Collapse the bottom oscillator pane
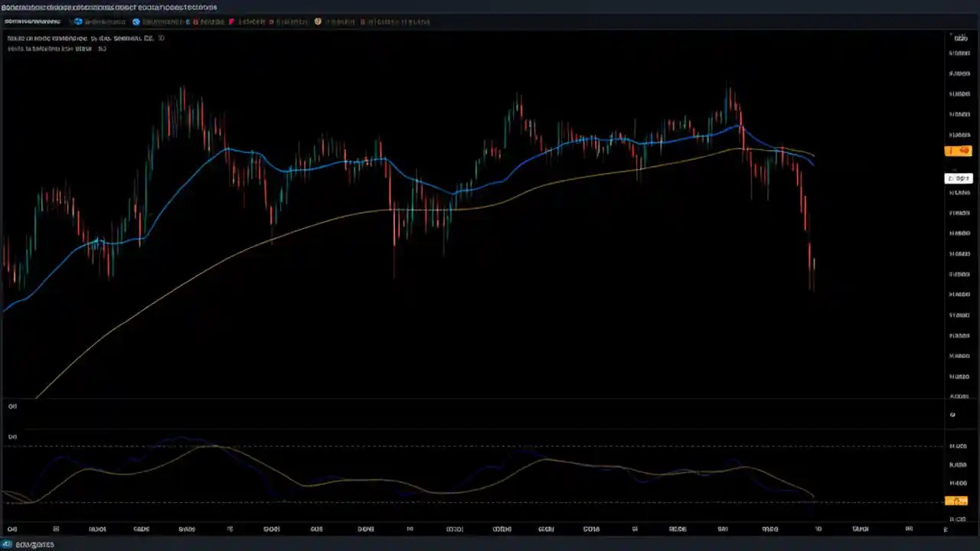Viewport: 980px width, 551px height. [x=12, y=436]
